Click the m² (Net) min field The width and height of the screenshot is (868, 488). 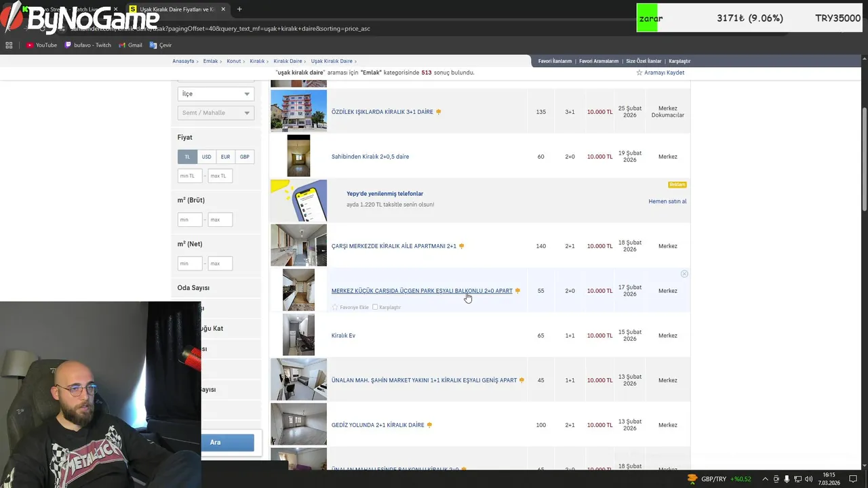pyautogui.click(x=190, y=263)
